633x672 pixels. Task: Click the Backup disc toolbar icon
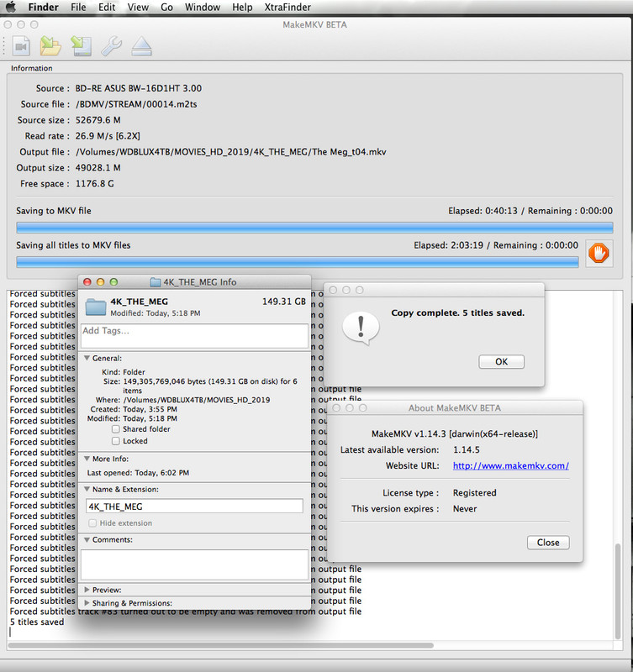point(81,46)
